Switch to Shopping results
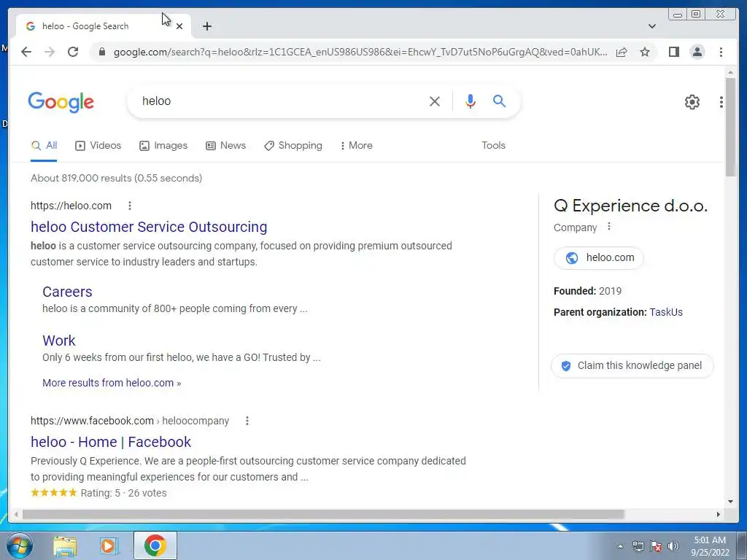This screenshot has width=747, height=560. coord(293,146)
